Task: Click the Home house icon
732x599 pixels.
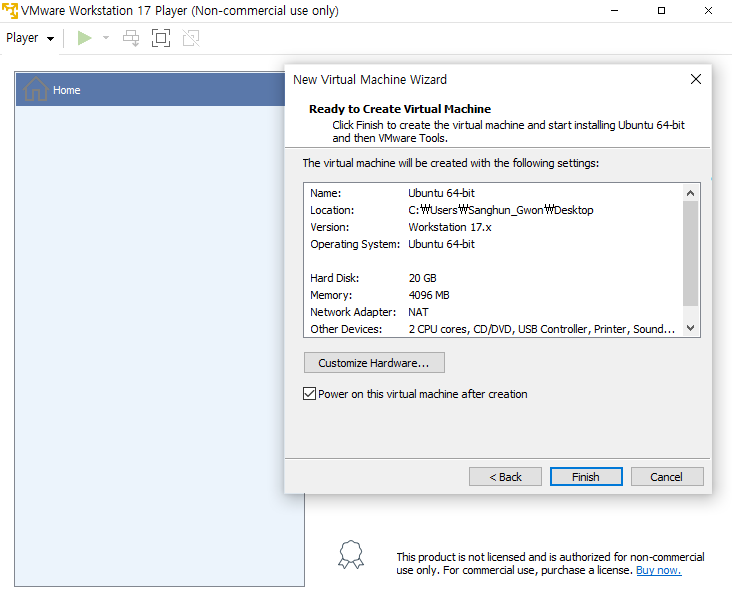Action: 35,89
